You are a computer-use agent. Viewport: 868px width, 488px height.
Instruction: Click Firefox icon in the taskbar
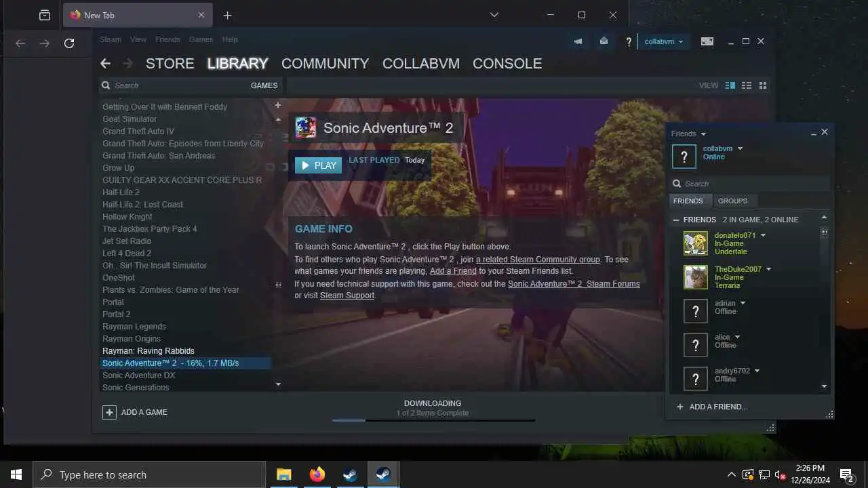tap(317, 474)
